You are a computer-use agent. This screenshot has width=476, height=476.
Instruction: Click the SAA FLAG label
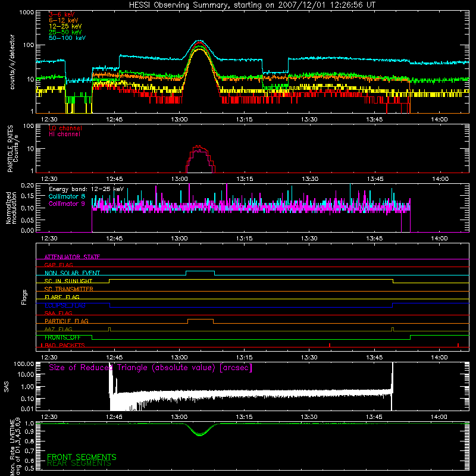(58, 313)
